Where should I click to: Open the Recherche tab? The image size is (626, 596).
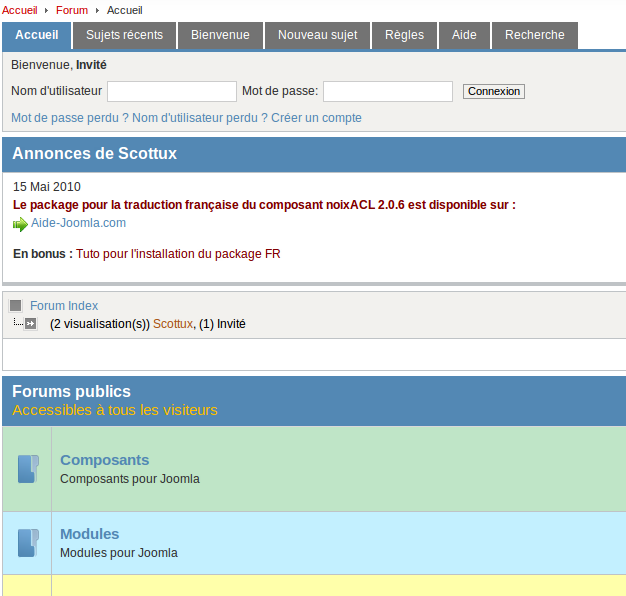(534, 35)
